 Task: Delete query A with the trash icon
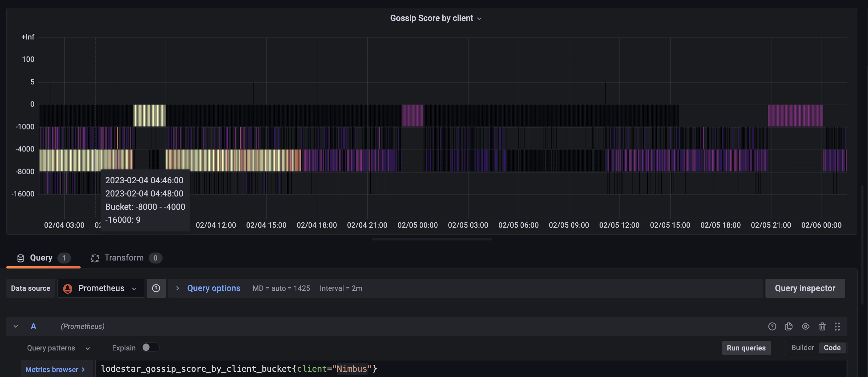point(822,326)
